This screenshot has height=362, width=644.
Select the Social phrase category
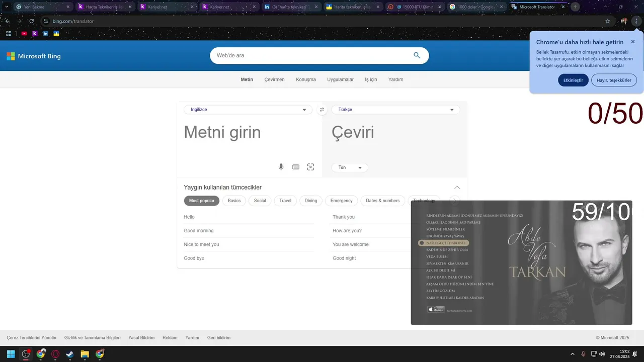click(x=260, y=201)
